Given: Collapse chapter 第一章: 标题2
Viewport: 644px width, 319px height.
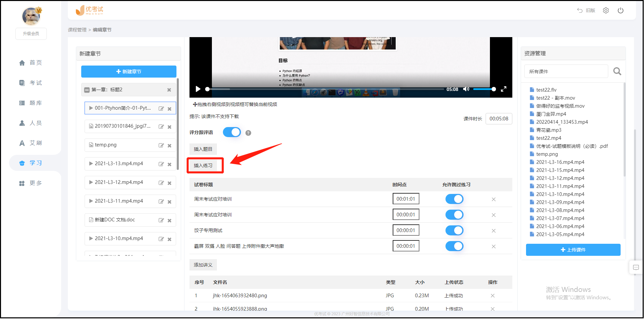Looking at the screenshot, I should click(87, 90).
